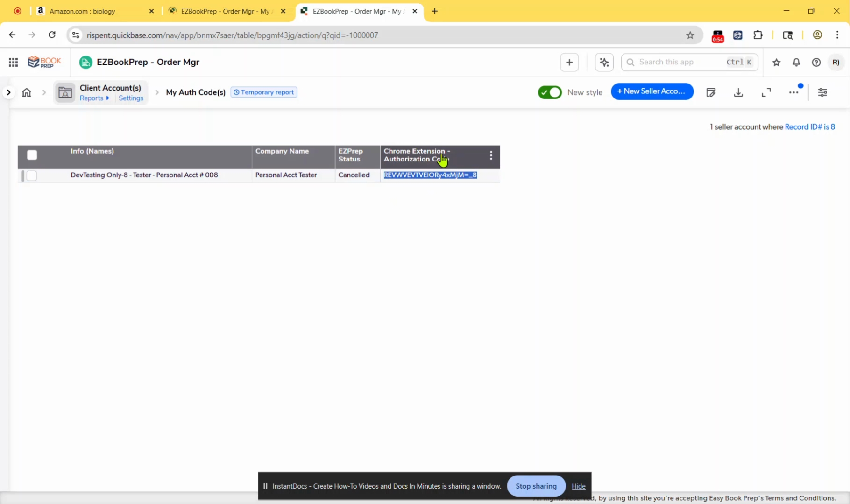The image size is (850, 504).
Task: Sort by the Info (Names) column header
Action: click(92, 151)
